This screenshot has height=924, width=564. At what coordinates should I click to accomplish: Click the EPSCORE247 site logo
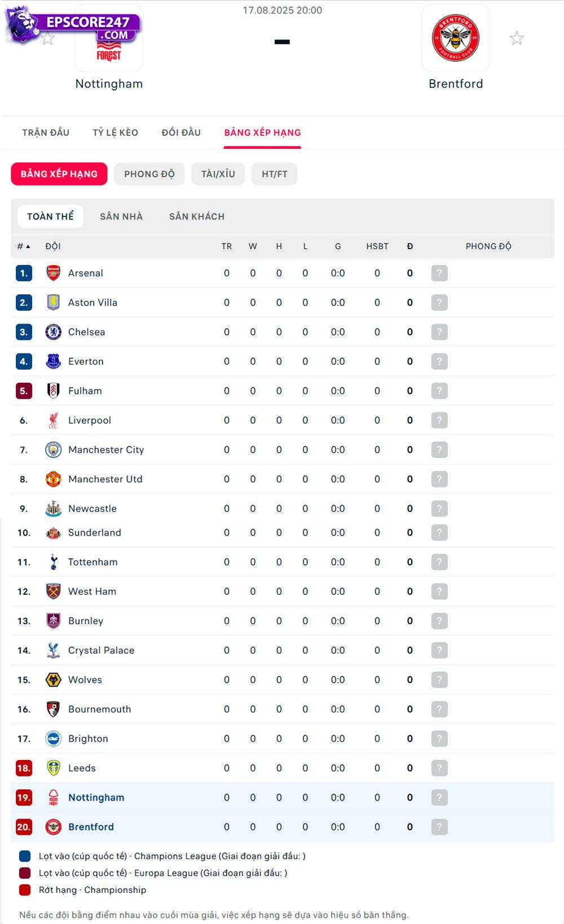coord(73,25)
